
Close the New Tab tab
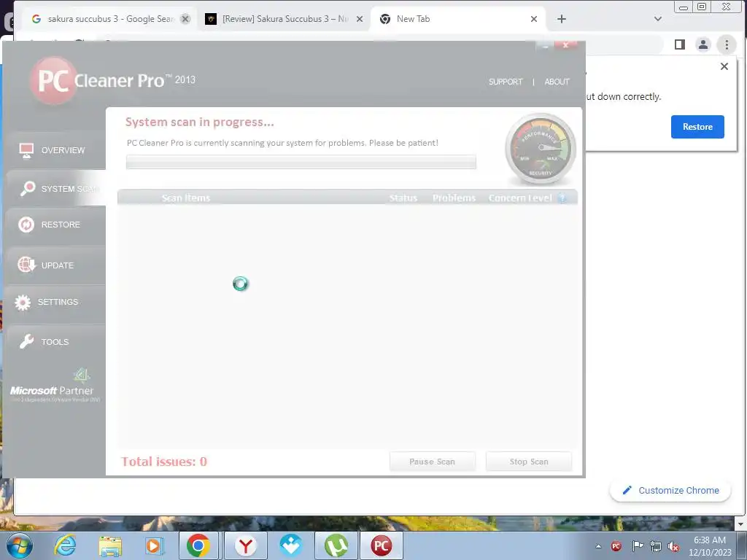point(533,18)
